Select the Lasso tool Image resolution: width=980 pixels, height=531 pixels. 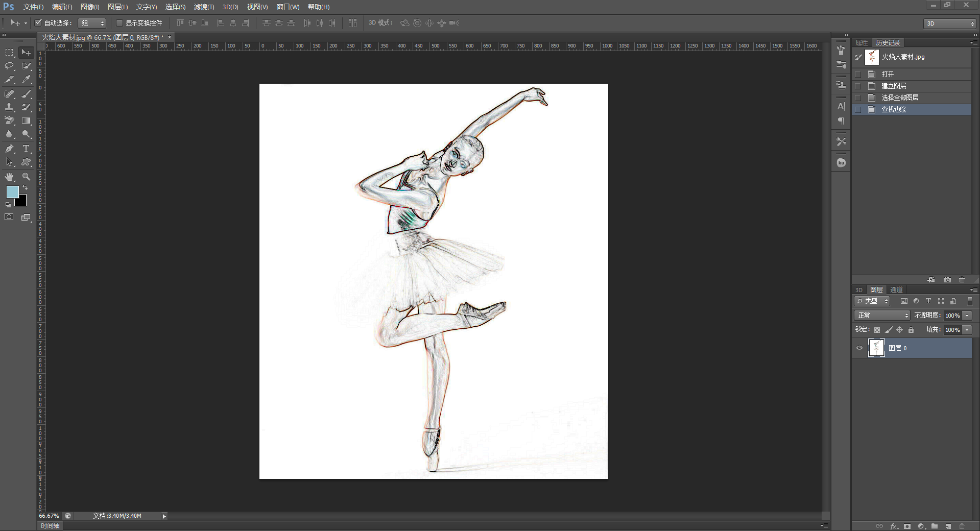9,66
